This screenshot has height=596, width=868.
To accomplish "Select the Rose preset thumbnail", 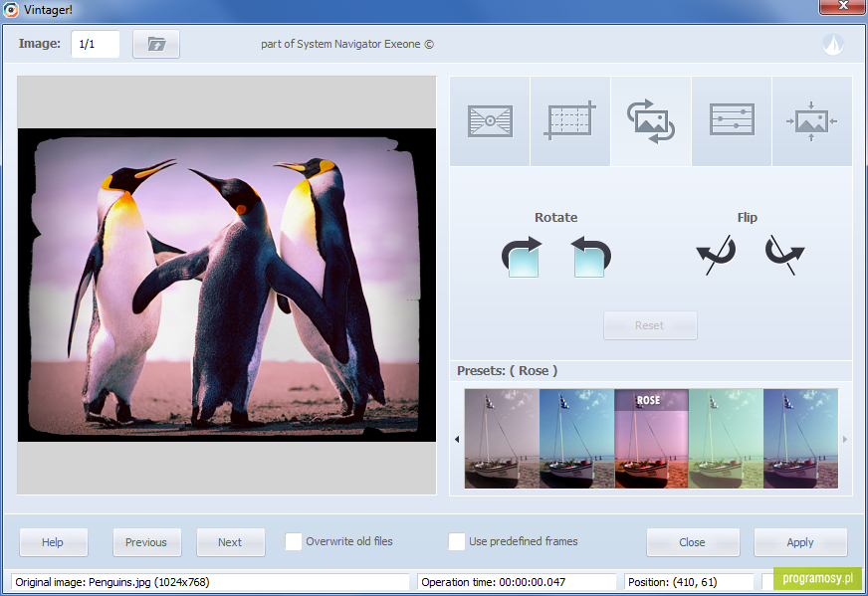I will [651, 438].
